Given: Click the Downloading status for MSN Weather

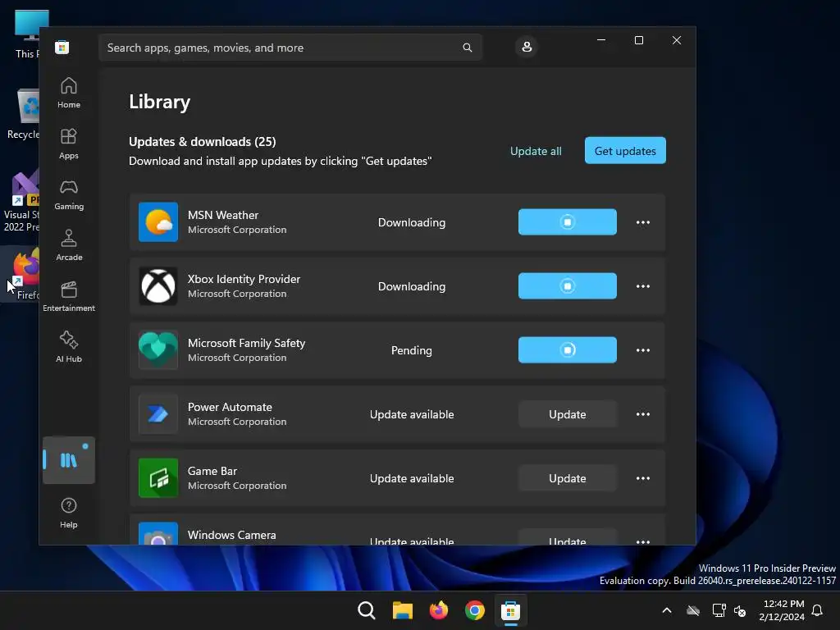Looking at the screenshot, I should (412, 222).
